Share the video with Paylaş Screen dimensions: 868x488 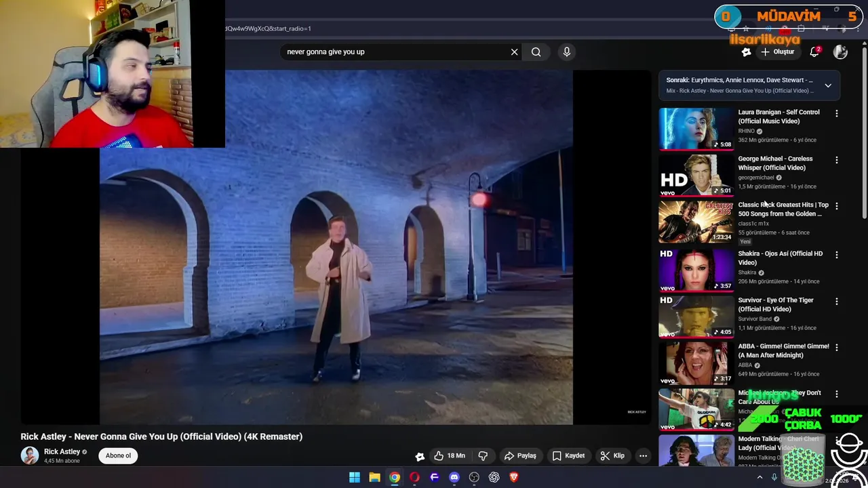[x=520, y=455]
